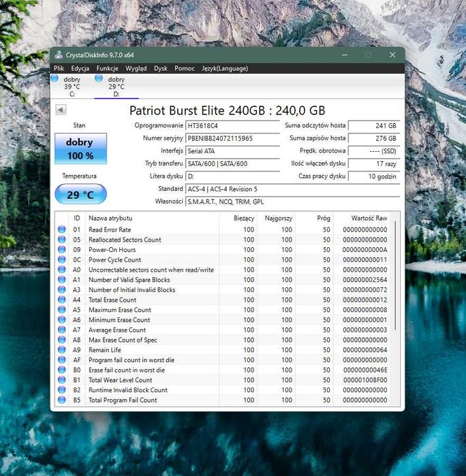Click host writes value 276 GB
Screen dimensions: 466x476
coord(374,138)
